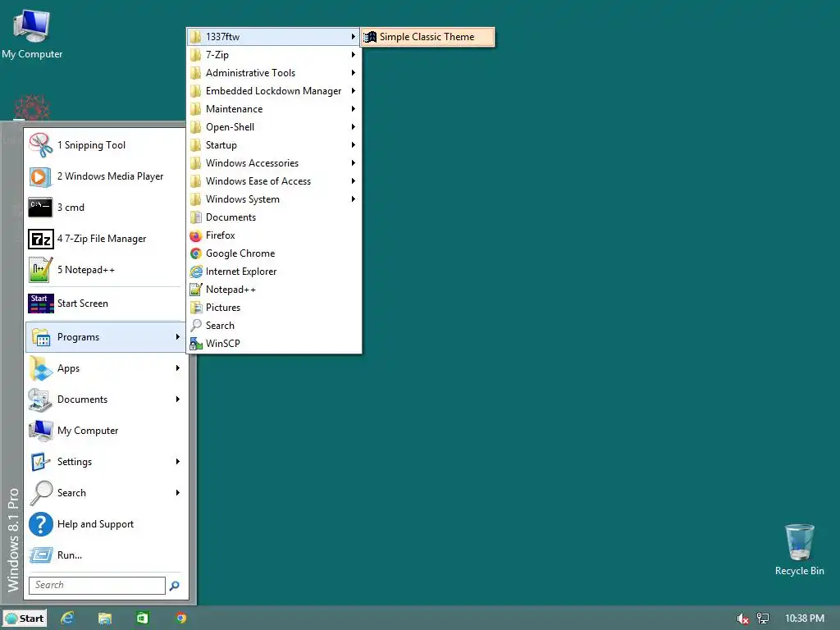
Task: Open Documents icon in Programs submenu
Action: point(196,217)
